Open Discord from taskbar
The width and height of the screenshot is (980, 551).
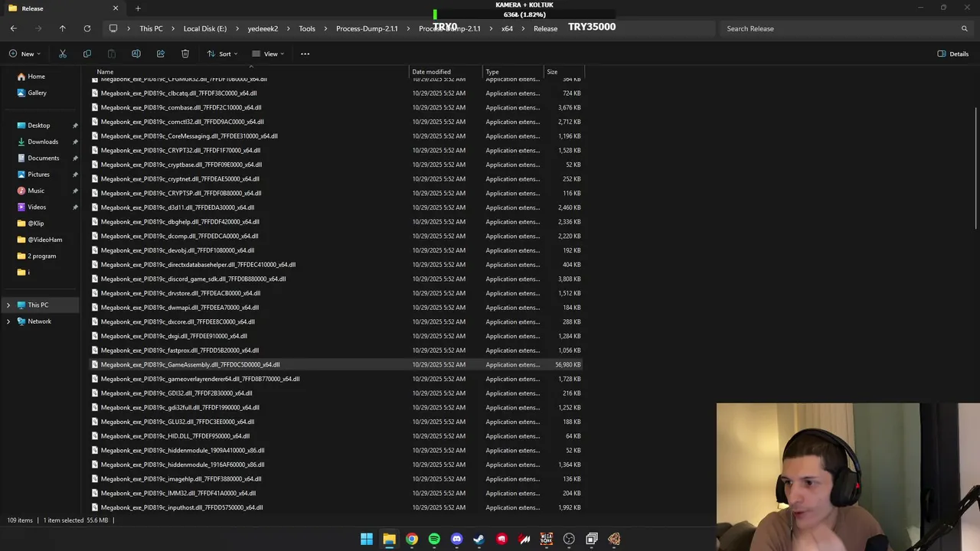[457, 539]
